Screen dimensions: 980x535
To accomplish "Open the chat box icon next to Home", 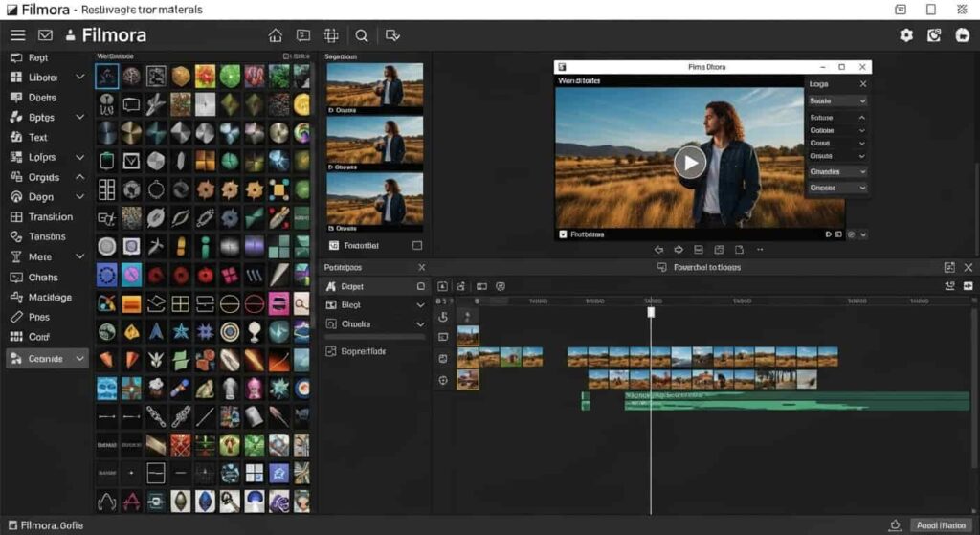I will (x=303, y=35).
